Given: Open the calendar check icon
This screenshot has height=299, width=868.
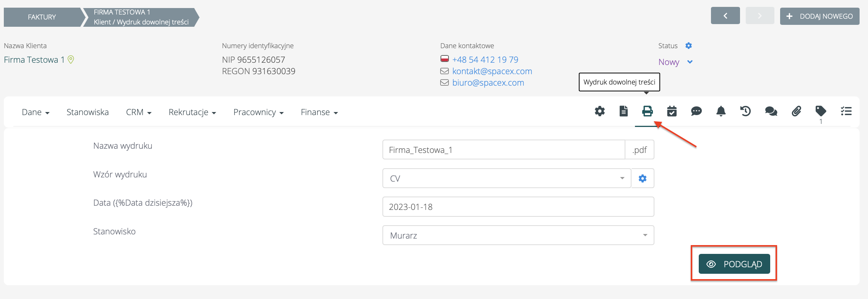Looking at the screenshot, I should pyautogui.click(x=672, y=111).
